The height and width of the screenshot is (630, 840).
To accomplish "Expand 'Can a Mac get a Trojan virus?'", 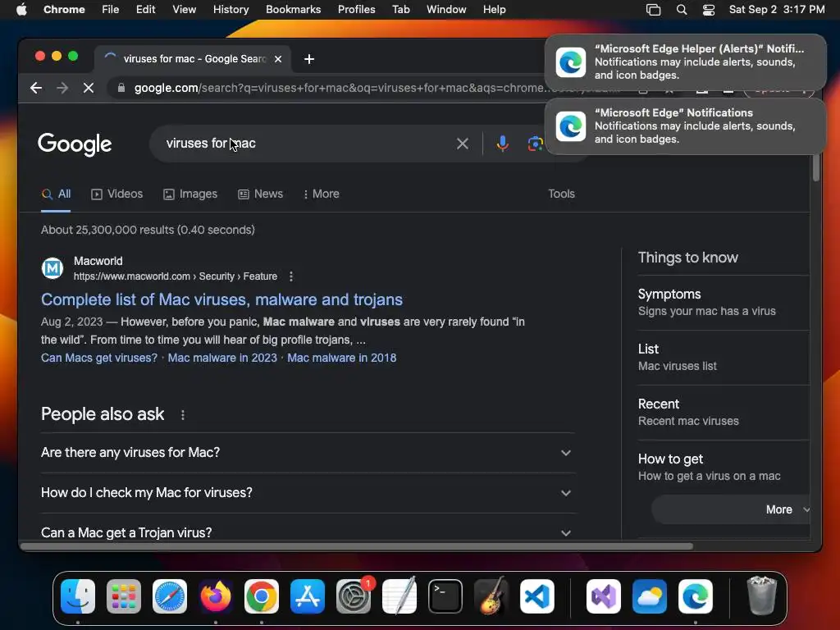I will click(308, 532).
